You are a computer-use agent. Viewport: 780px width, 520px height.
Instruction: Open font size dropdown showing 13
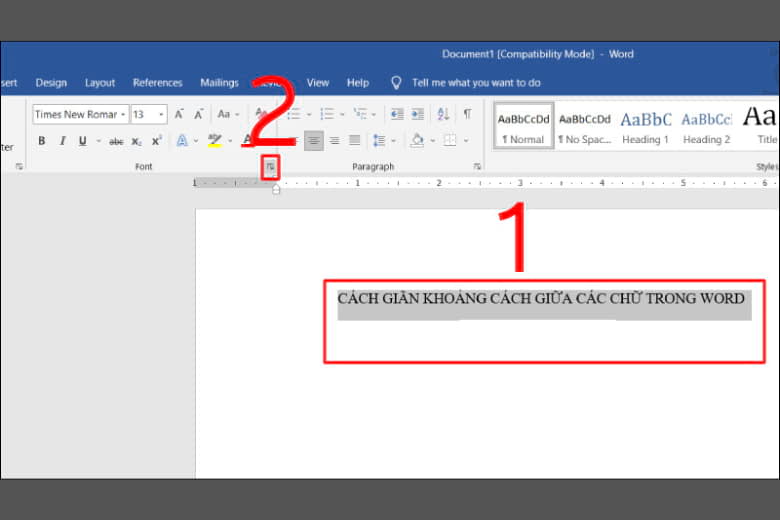[x=161, y=114]
